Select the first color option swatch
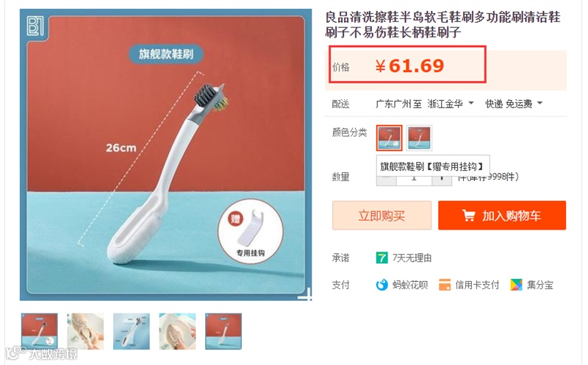 pos(389,138)
